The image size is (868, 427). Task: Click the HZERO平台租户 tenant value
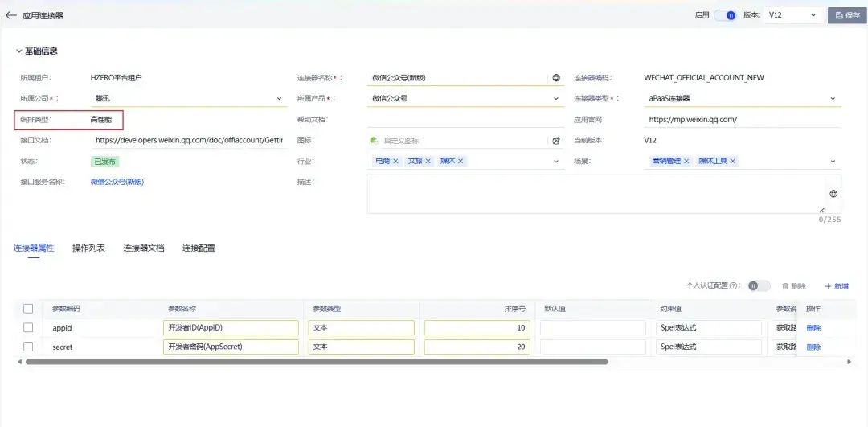click(117, 78)
